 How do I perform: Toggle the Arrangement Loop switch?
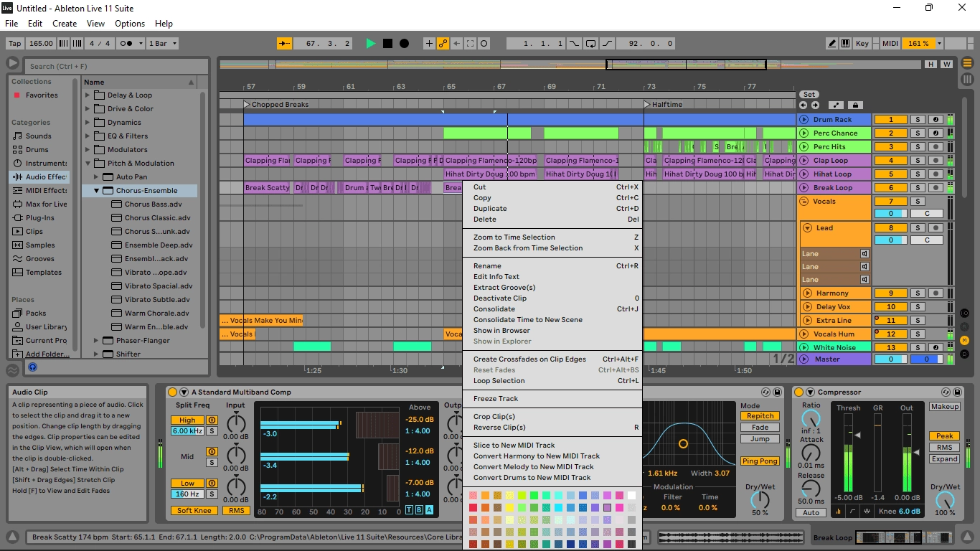(x=590, y=44)
